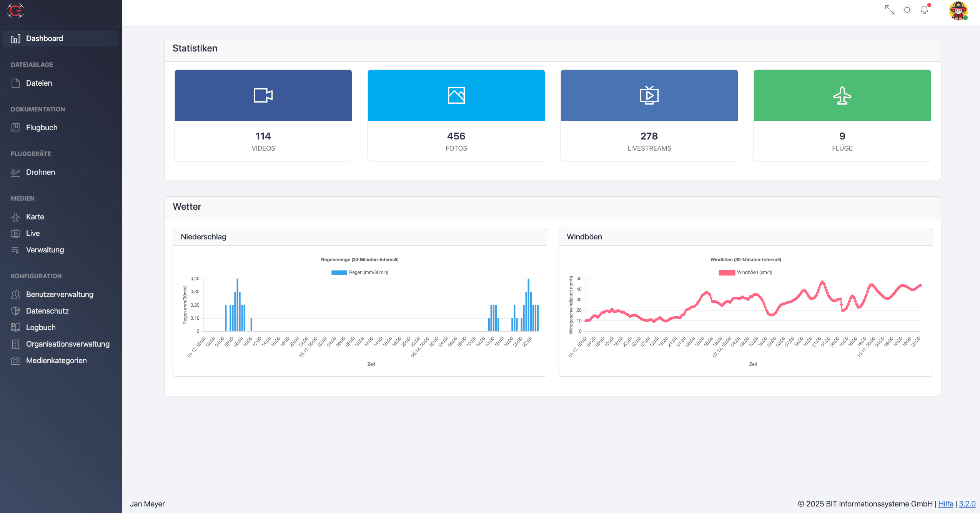Click the video camera icon tile
The height and width of the screenshot is (513, 980).
click(263, 95)
